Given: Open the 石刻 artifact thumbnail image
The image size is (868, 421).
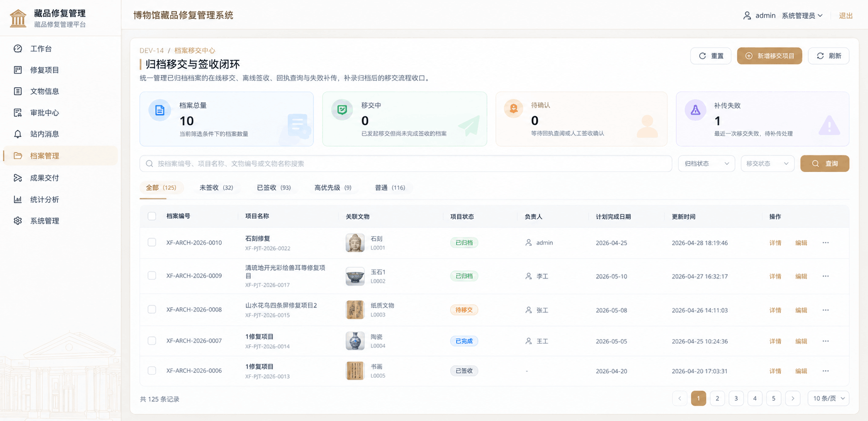Looking at the screenshot, I should pos(355,243).
